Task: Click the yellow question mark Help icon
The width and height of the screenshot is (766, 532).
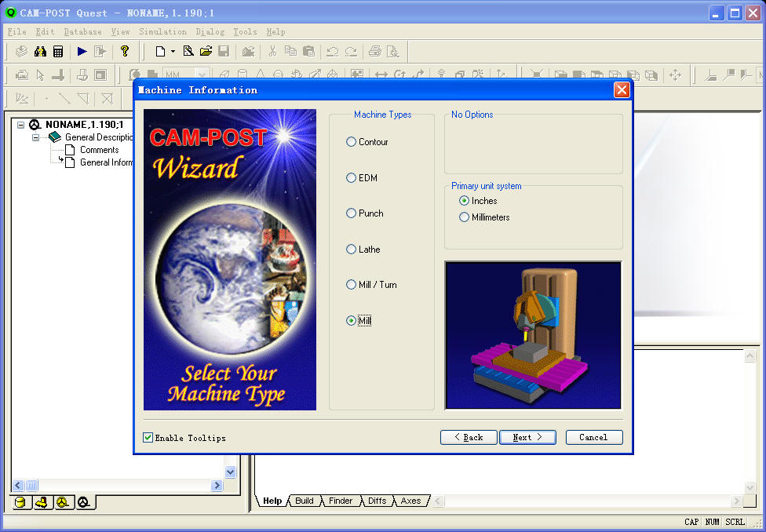Action: click(125, 51)
